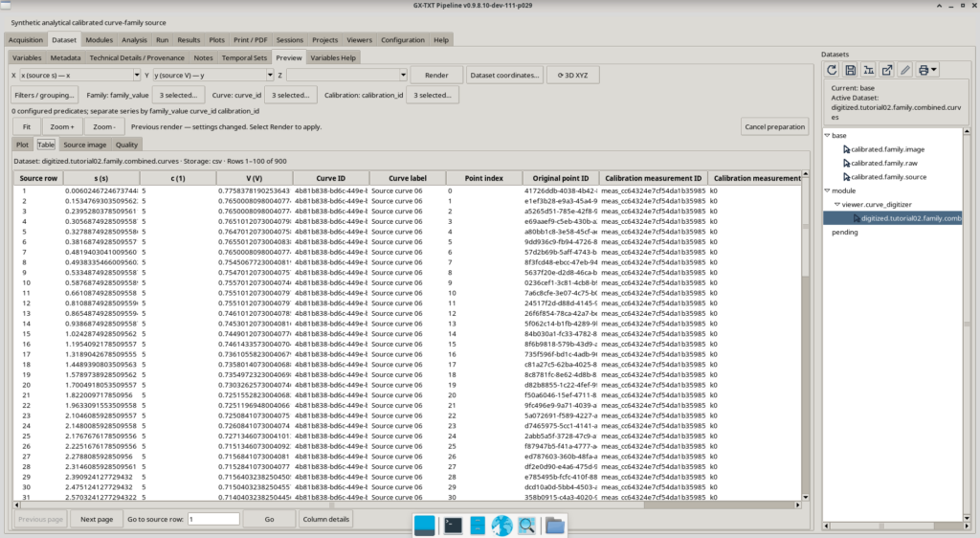The image size is (980, 538).
Task: Open the Quality tab
Action: pyautogui.click(x=126, y=145)
